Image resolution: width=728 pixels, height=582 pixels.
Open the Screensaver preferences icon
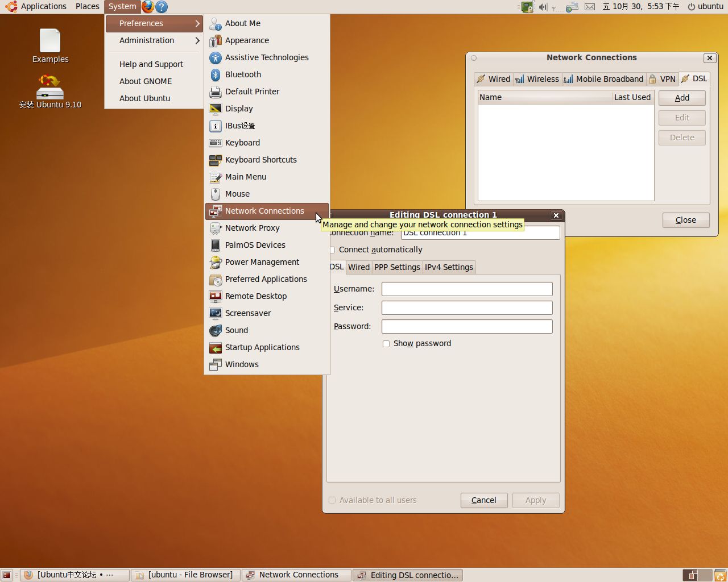pos(215,314)
